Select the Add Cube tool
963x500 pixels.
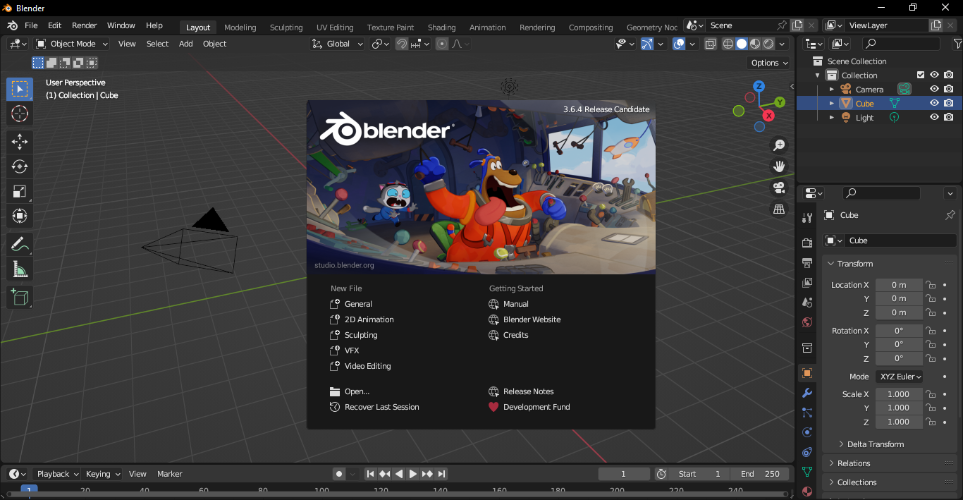click(x=19, y=297)
